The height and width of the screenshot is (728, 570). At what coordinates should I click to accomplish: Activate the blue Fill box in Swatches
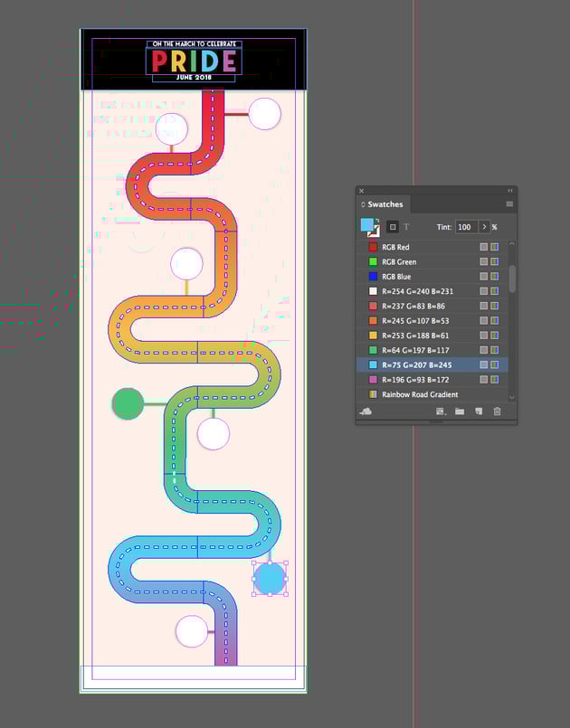[x=367, y=224]
